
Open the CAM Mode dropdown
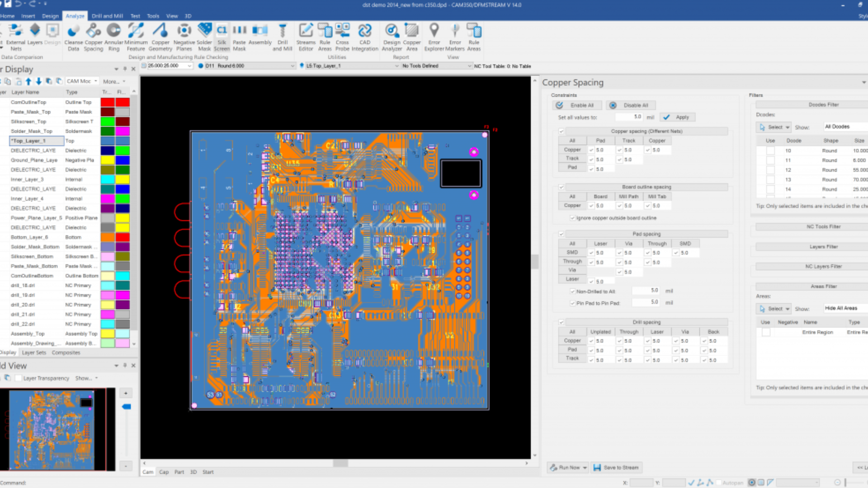[x=83, y=81]
